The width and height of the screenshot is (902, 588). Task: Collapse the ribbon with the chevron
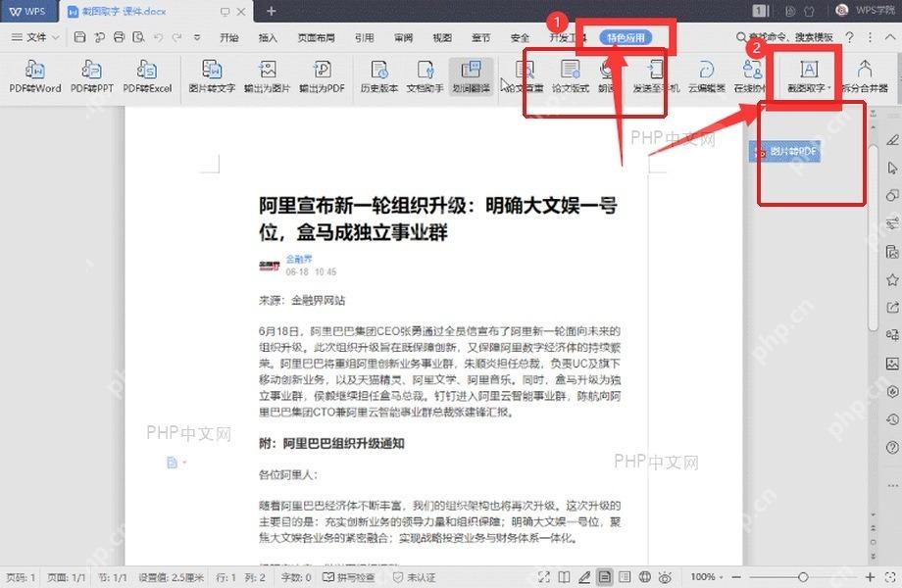[x=889, y=37]
